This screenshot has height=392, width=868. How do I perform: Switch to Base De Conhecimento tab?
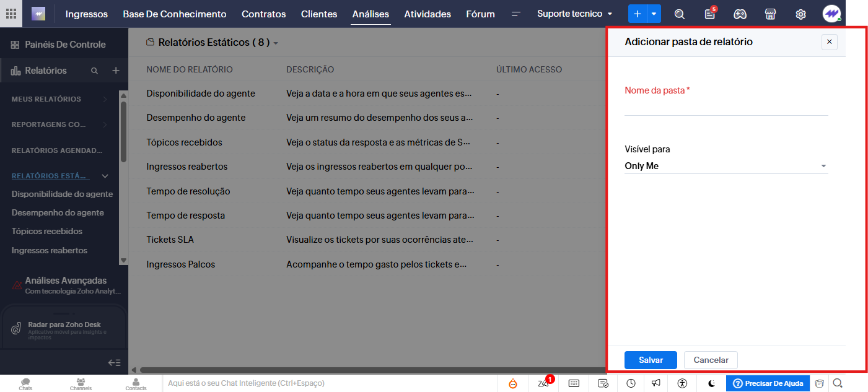pyautogui.click(x=175, y=14)
